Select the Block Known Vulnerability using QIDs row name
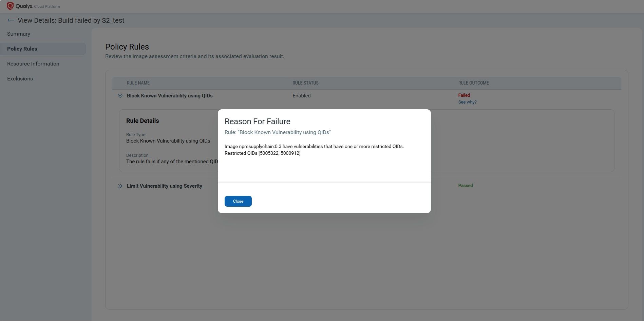 click(x=170, y=96)
